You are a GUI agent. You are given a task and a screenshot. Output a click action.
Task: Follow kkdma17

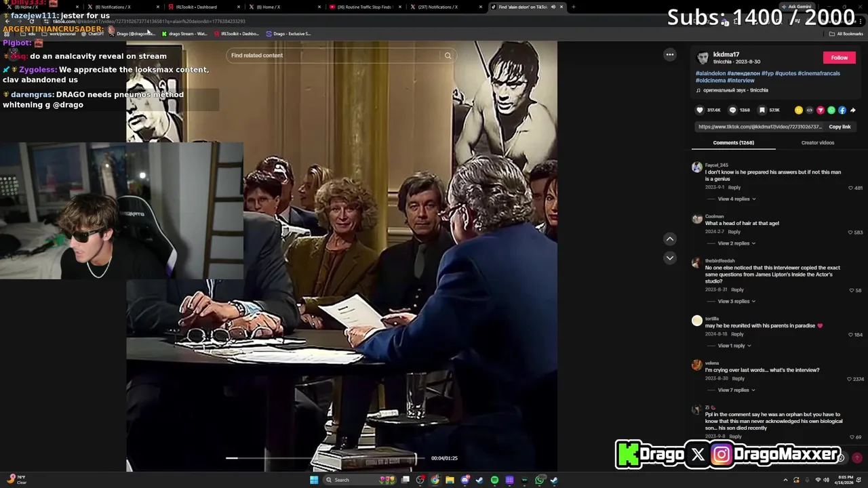point(840,58)
